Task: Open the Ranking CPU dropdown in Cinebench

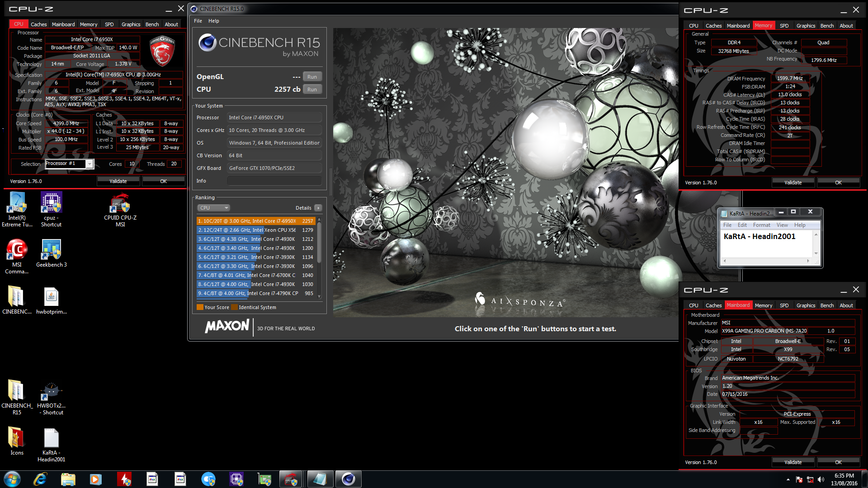Action: coord(214,208)
